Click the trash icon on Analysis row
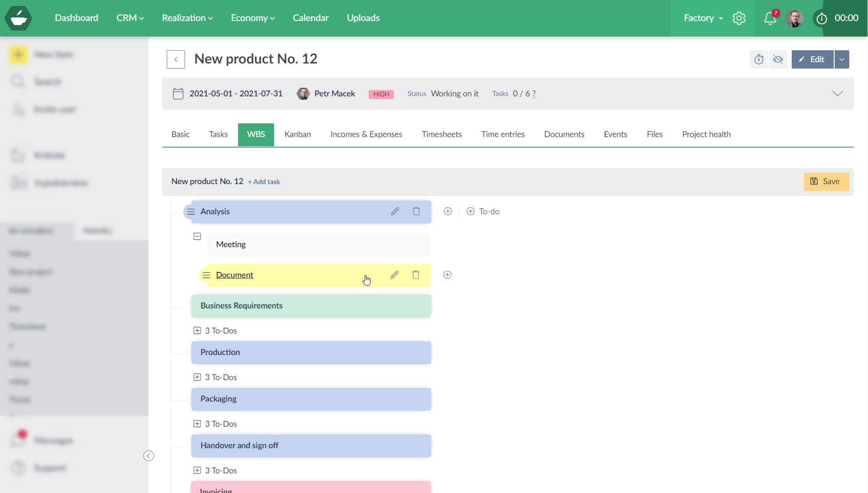This screenshot has width=868, height=493. click(x=416, y=212)
